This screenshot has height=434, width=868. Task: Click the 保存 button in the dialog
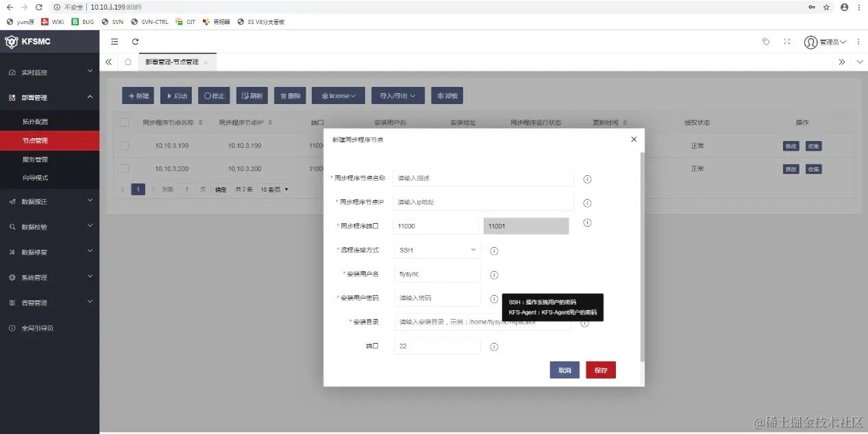click(x=601, y=370)
